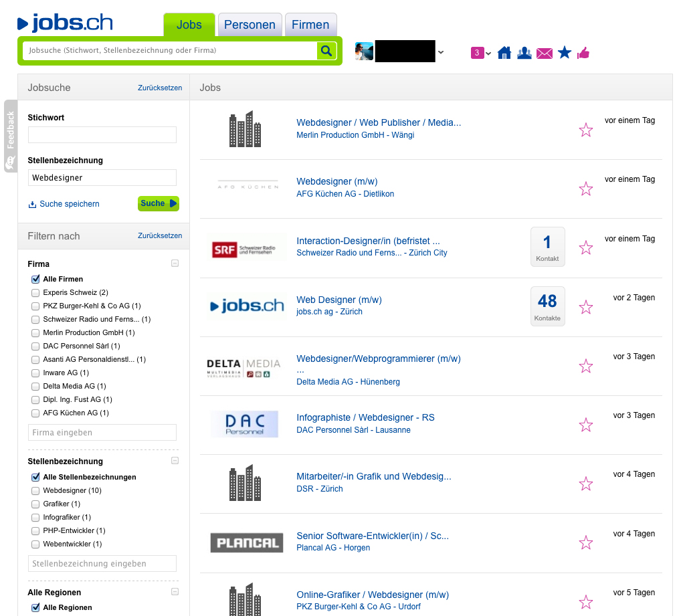Open the user account dropdown arrow
Image resolution: width=677 pixels, height=616 pixels.
441,52
